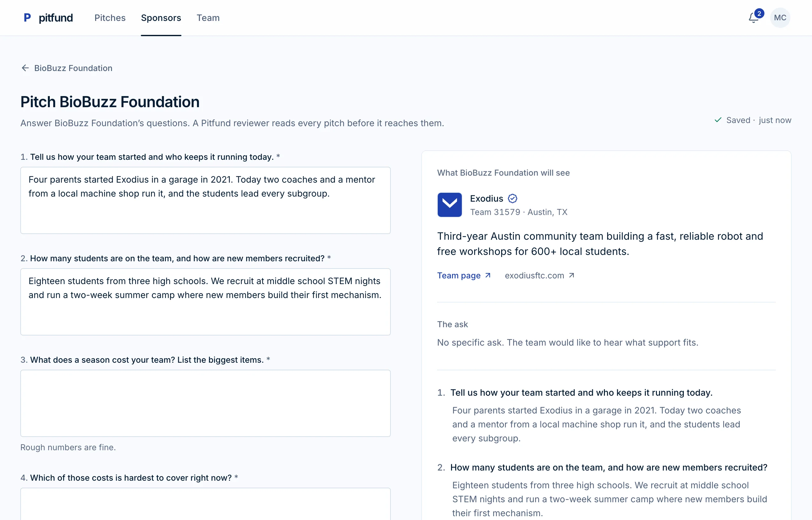Click question 2 label in the form

coord(176,258)
